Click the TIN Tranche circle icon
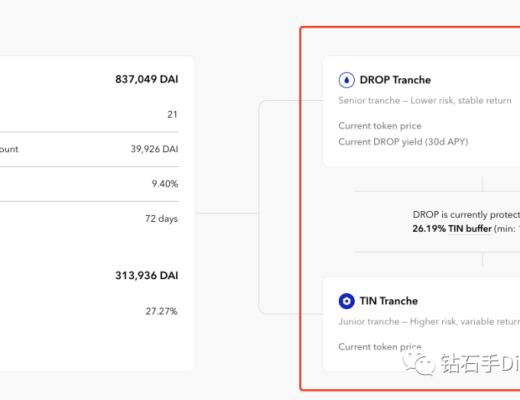Viewport: 520px width, 400px height. point(346,301)
